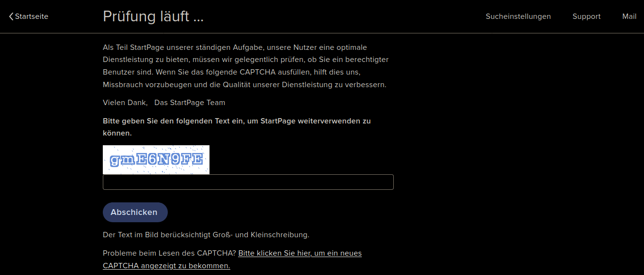Image resolution: width=644 pixels, height=275 pixels.
Task: Request a new CAPTCHA via the link
Action: [232, 260]
